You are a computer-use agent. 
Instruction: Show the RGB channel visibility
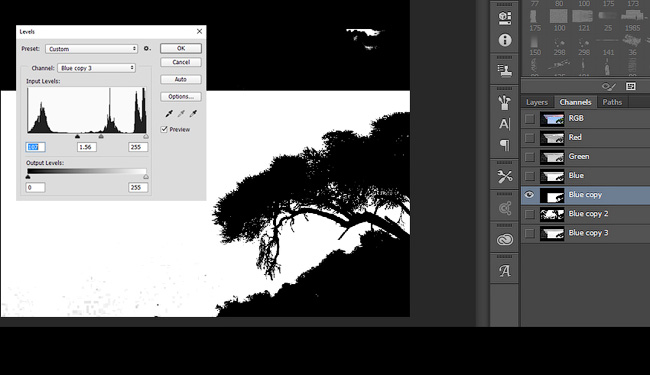[x=529, y=119]
